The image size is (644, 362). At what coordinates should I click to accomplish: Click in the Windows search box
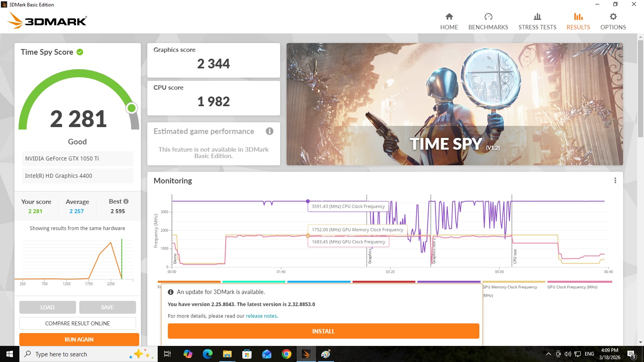(76, 354)
